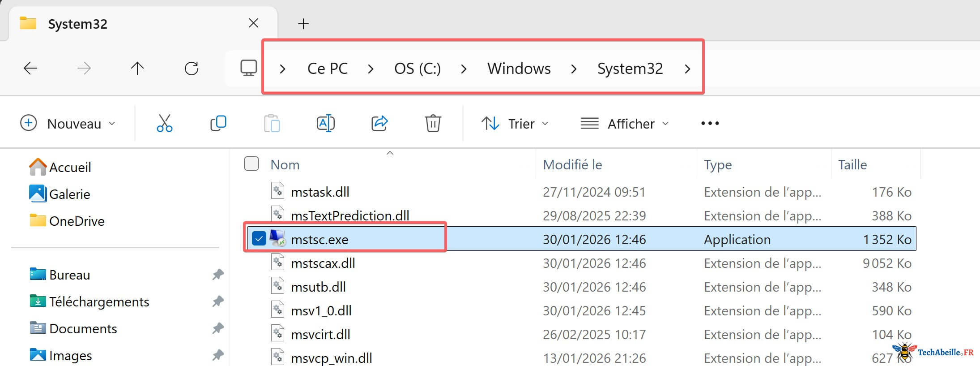The image size is (980, 366).
Task: Open a new Explorer tab
Action: point(303,24)
